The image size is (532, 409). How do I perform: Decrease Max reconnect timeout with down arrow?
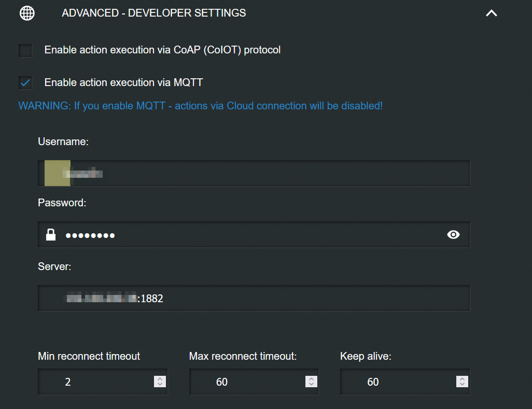click(311, 385)
